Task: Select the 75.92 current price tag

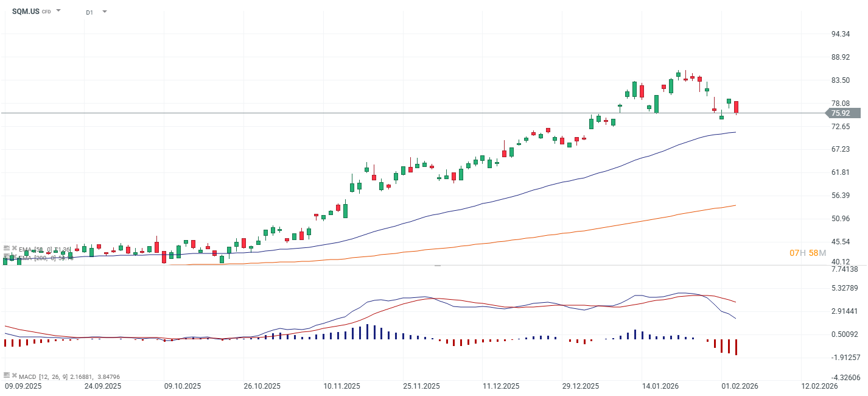Action: tap(841, 113)
